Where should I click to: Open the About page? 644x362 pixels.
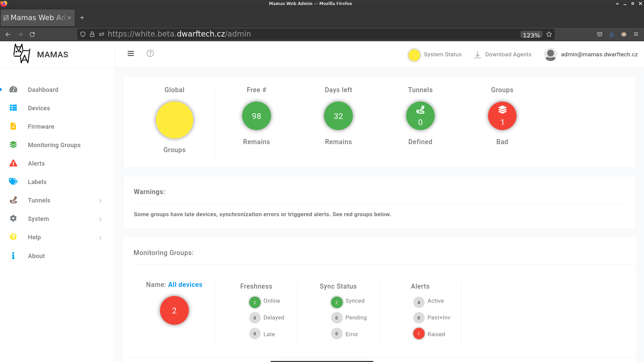pyautogui.click(x=36, y=256)
